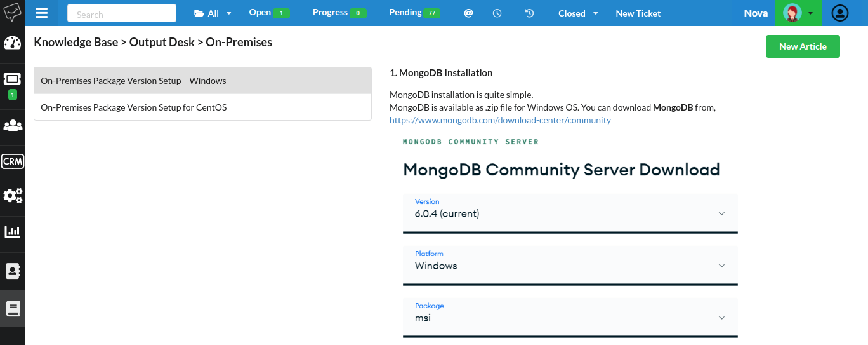Show Pending tickets
The image size is (868, 345).
pos(414,13)
